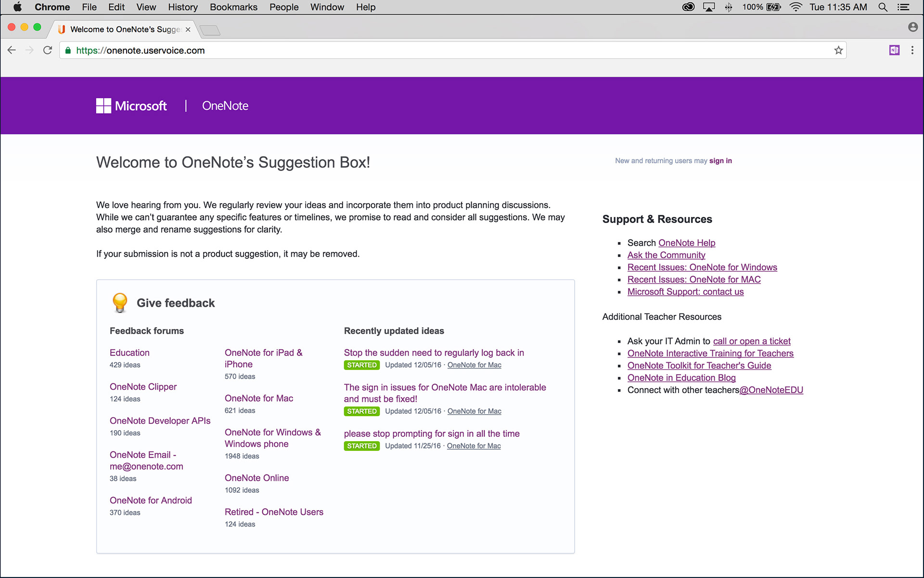Bookmark this page with star icon
The height and width of the screenshot is (578, 924).
pyautogui.click(x=838, y=50)
